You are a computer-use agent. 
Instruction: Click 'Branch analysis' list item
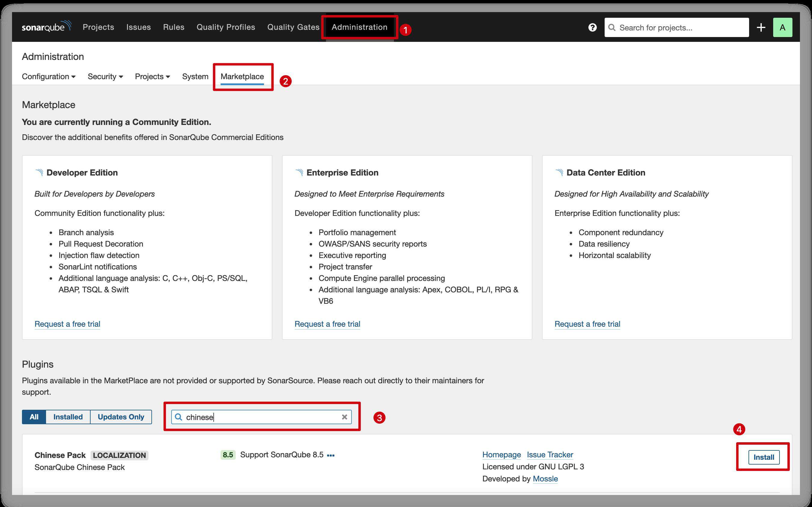pyautogui.click(x=86, y=232)
